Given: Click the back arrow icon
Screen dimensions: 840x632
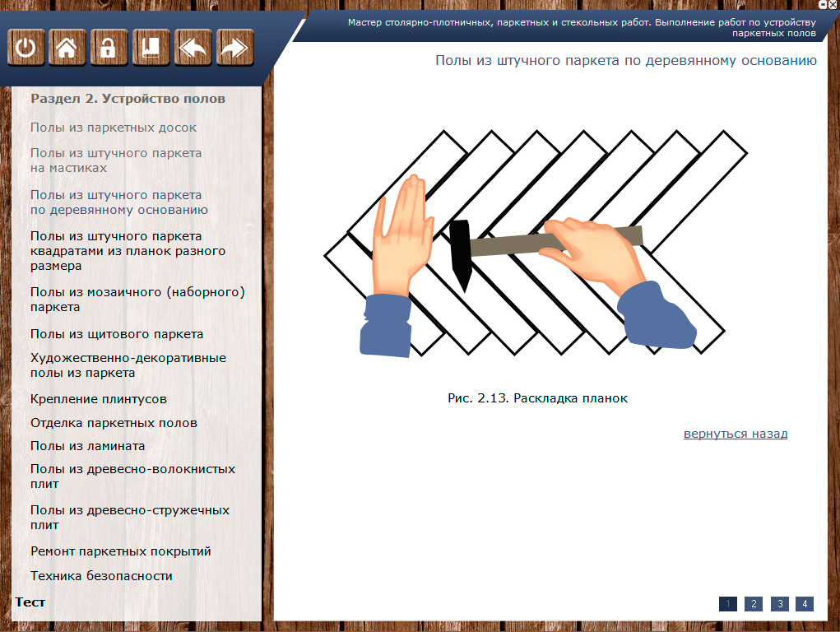Looking at the screenshot, I should (x=193, y=49).
